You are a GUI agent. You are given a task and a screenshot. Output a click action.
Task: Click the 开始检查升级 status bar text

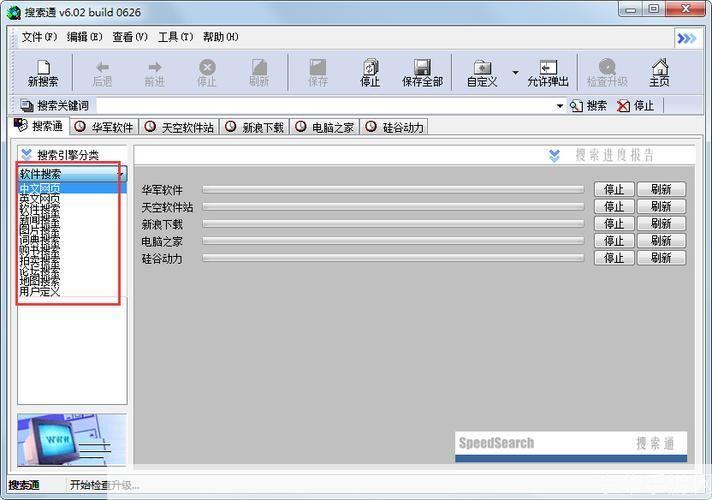(104, 485)
